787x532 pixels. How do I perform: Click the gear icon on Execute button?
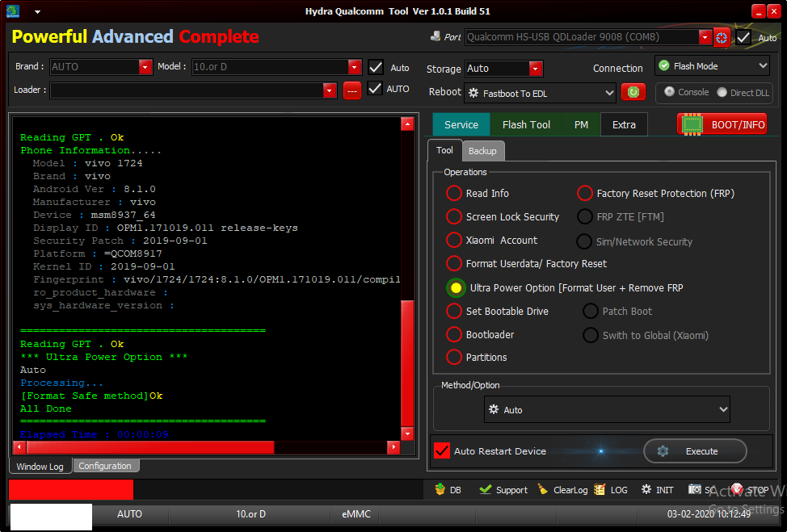[x=663, y=451]
